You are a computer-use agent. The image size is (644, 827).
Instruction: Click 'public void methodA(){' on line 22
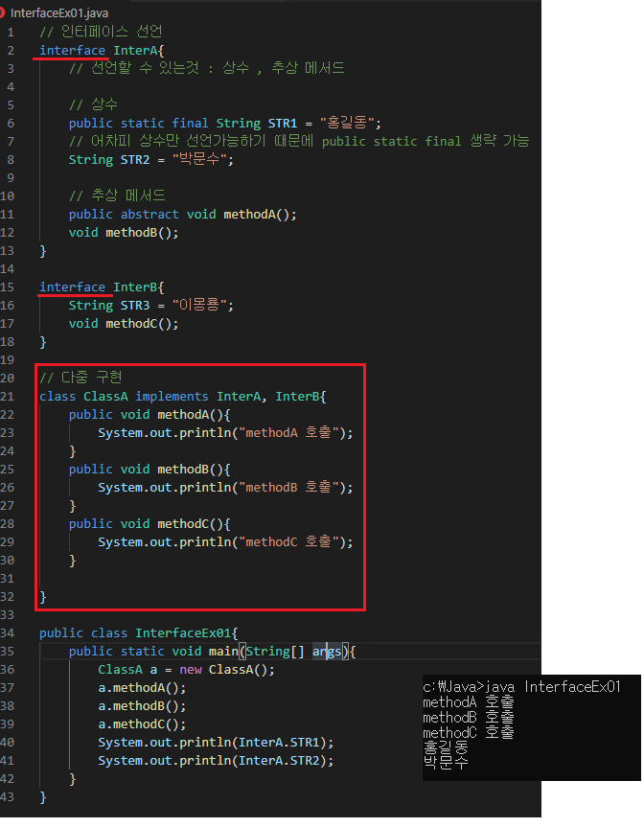pos(149,415)
